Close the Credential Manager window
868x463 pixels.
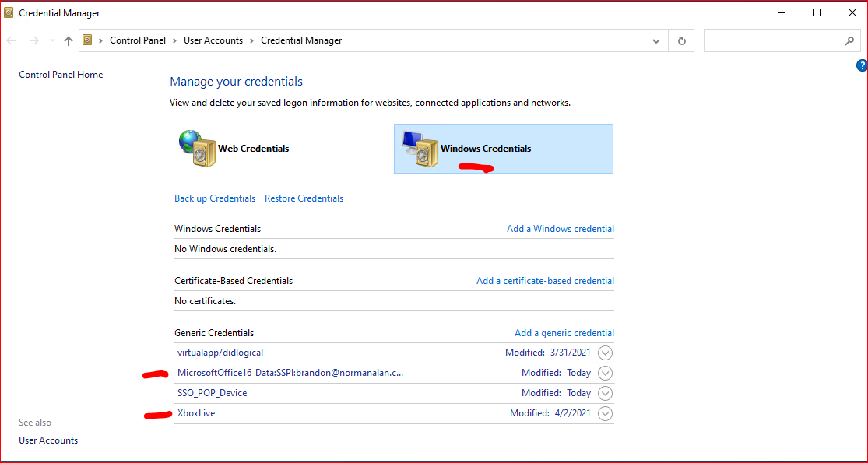(852, 12)
